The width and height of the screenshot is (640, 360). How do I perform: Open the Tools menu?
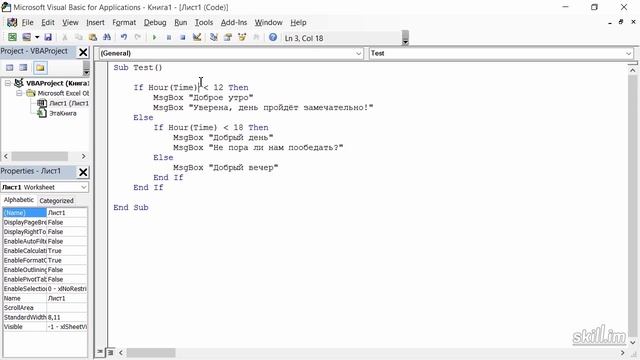pyautogui.click(x=204, y=22)
